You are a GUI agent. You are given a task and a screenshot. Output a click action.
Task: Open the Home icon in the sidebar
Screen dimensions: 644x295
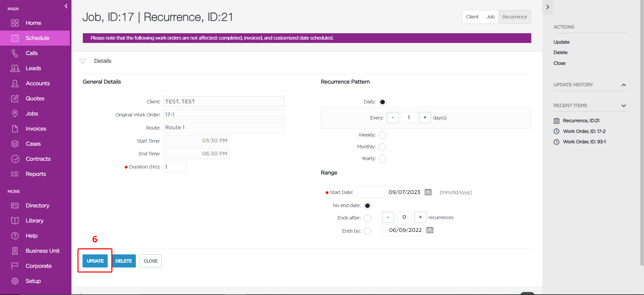pyautogui.click(x=15, y=23)
